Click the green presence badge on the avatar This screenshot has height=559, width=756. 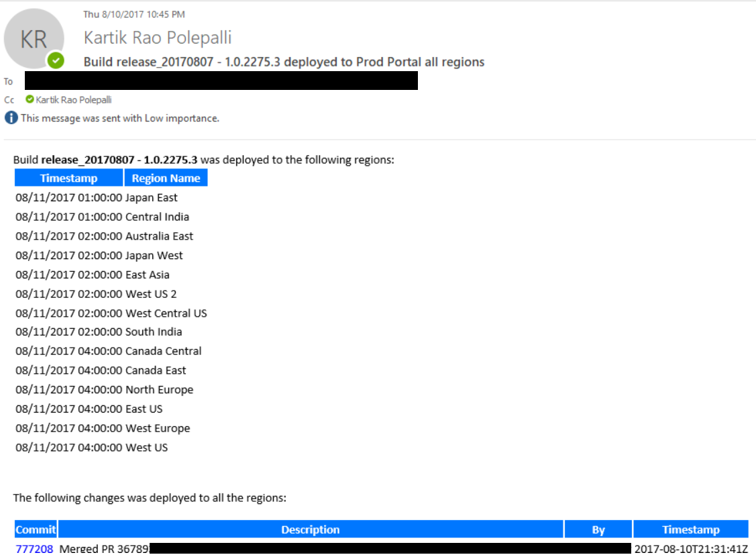pos(56,61)
